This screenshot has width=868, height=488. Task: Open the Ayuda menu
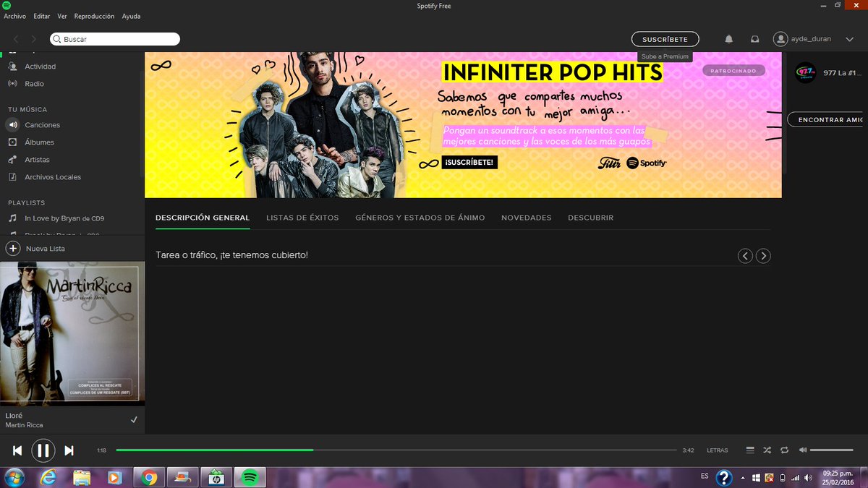tap(132, 16)
